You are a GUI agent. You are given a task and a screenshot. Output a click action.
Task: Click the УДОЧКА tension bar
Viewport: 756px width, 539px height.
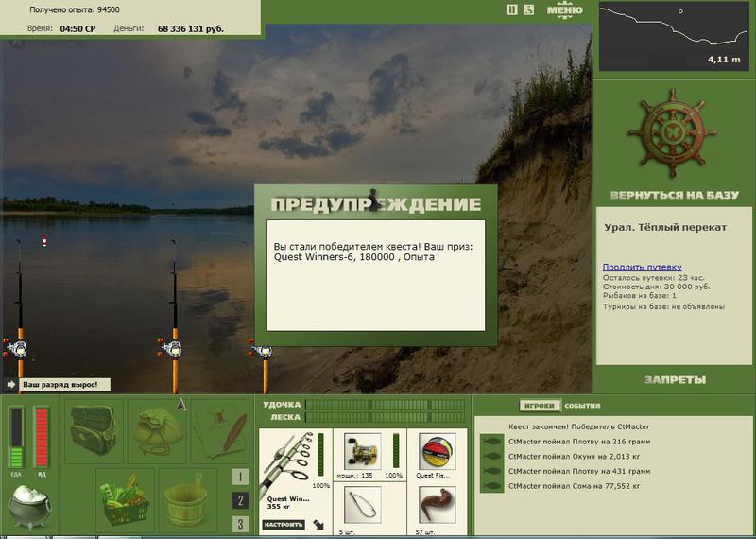[386, 405]
